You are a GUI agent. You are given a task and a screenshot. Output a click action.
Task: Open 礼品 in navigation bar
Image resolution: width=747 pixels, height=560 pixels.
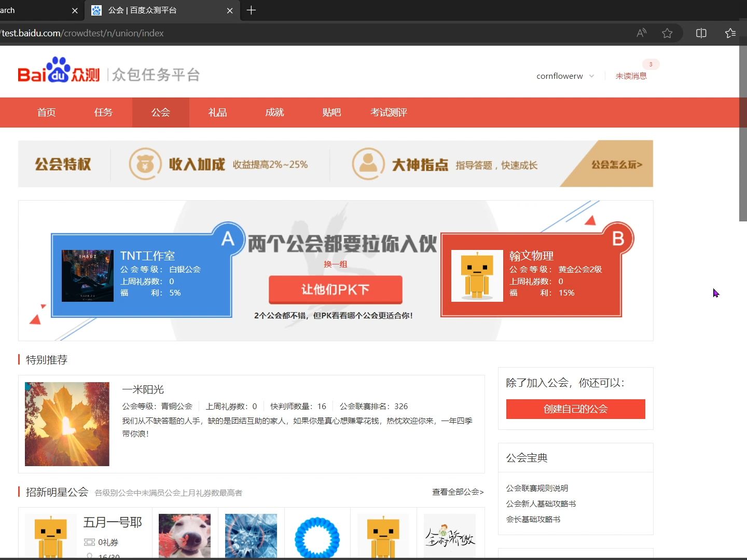pos(218,113)
